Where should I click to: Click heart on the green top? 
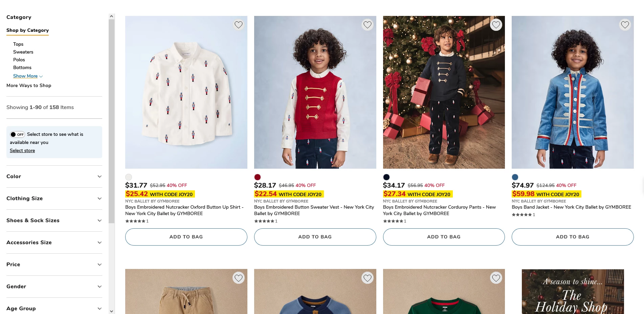tap(496, 278)
